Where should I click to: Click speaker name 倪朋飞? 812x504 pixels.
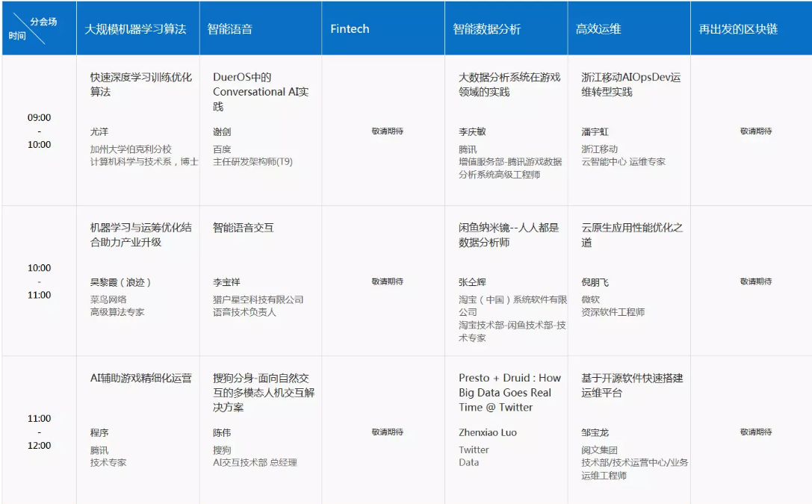[x=595, y=282]
